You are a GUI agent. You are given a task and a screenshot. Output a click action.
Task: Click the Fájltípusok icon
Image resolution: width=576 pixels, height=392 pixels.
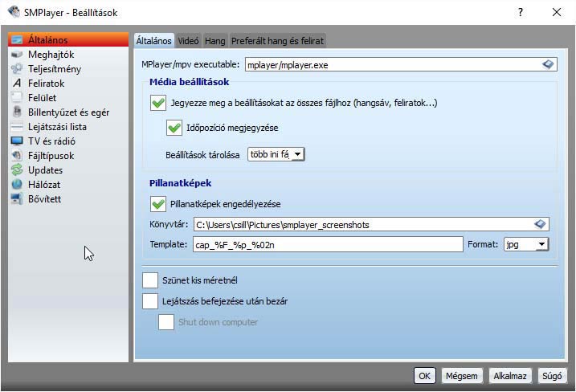click(x=17, y=155)
